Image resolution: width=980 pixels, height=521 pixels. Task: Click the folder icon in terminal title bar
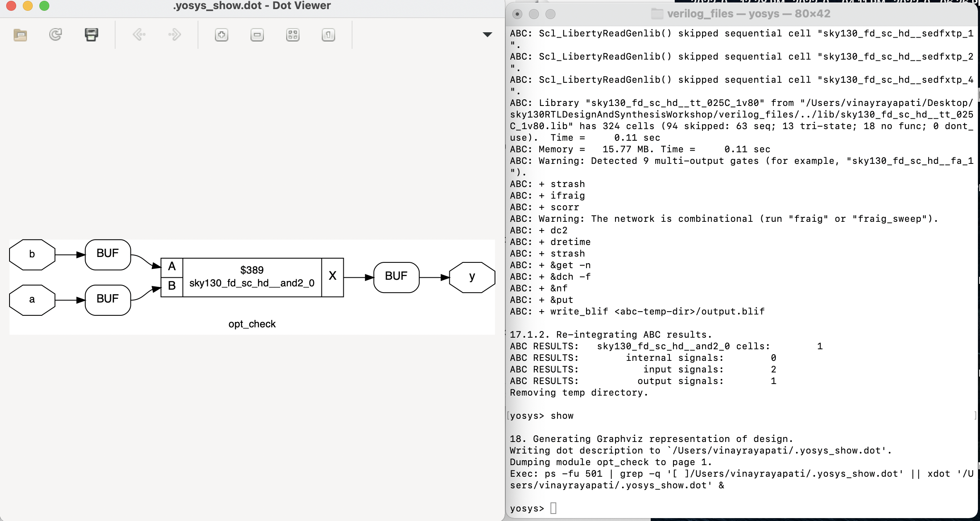[656, 14]
